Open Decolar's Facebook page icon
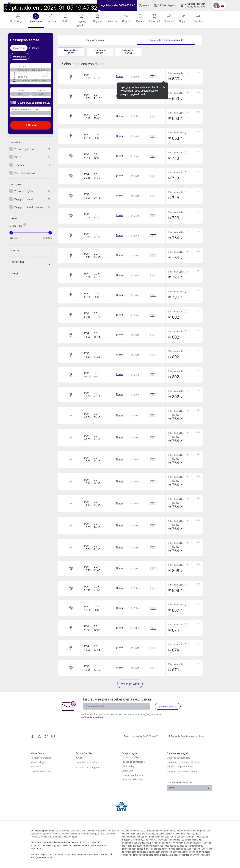This screenshot has height=868, width=240. point(32,736)
